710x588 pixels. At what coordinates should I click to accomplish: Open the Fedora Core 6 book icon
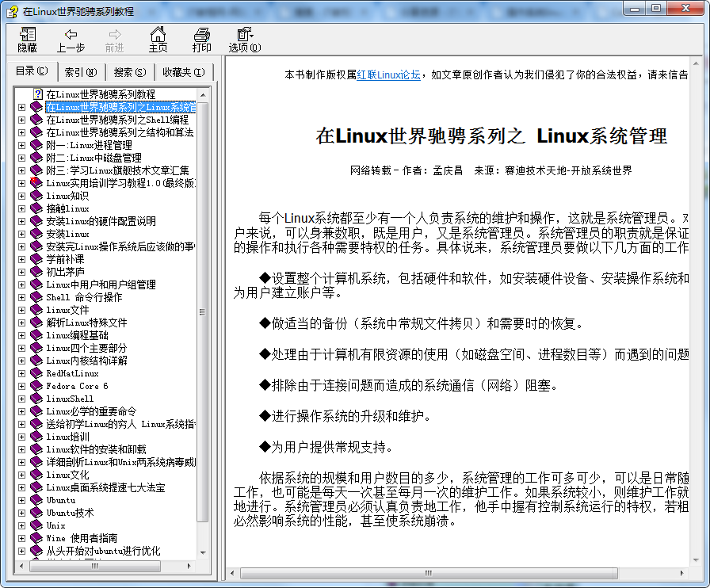tap(35, 386)
